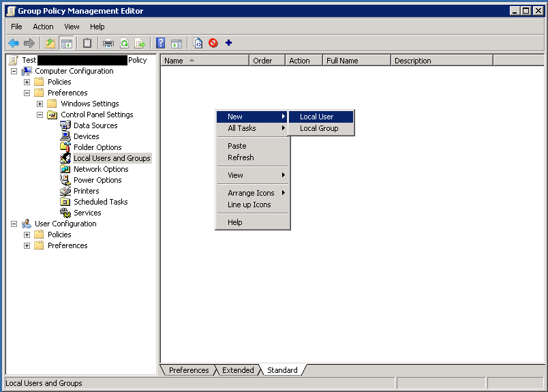Viewport: 548px width, 392px height.
Task: Open the Action menu
Action: point(43,27)
